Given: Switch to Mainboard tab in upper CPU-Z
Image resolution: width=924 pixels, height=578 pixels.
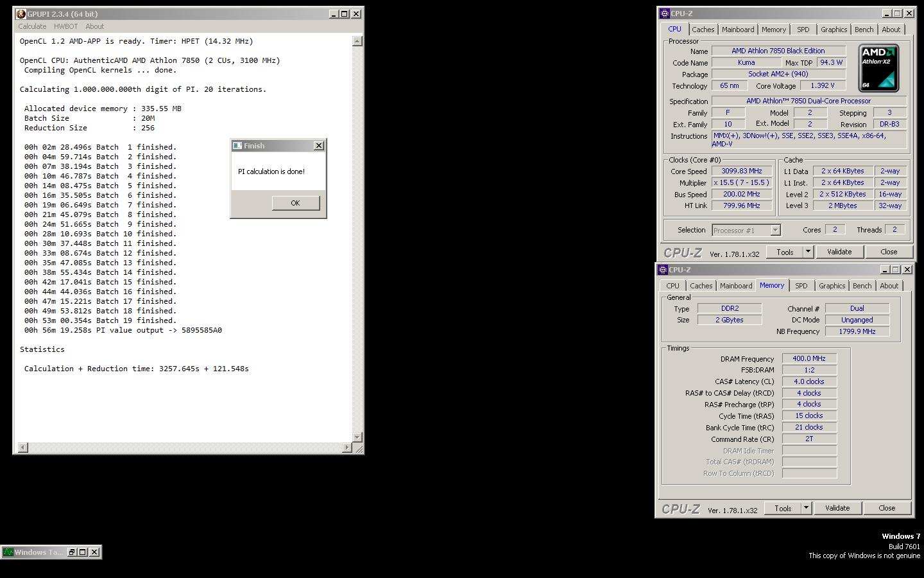Looking at the screenshot, I should tap(738, 30).
